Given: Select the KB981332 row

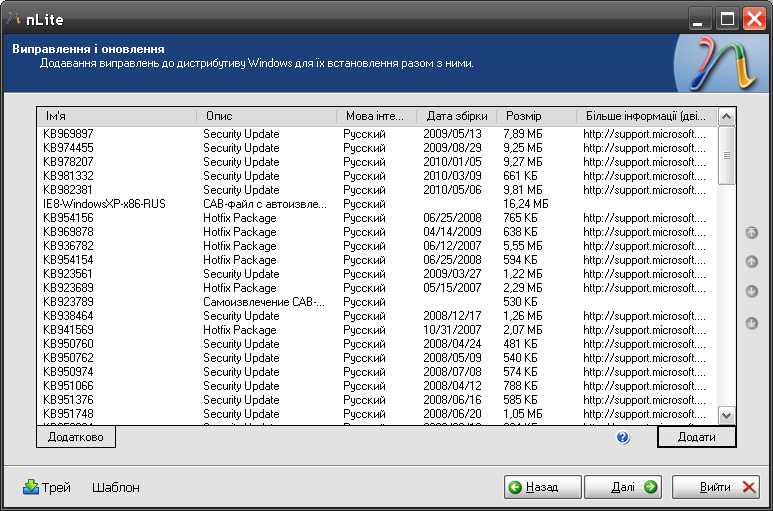Looking at the screenshot, I should click(x=377, y=176).
